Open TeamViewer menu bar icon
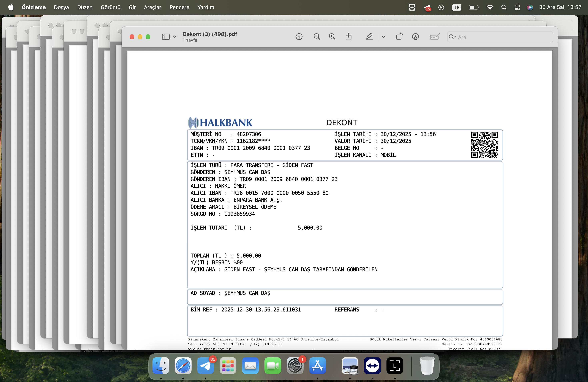This screenshot has width=588, height=382. tap(412, 7)
